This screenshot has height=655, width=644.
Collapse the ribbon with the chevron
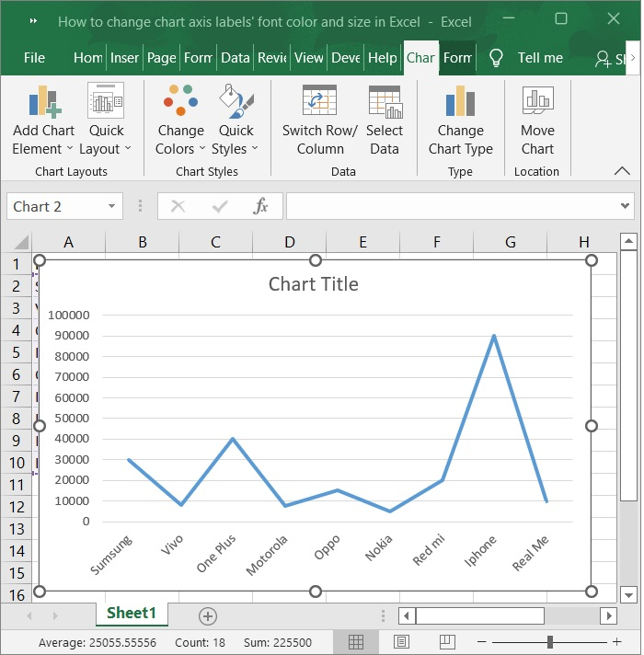point(623,171)
